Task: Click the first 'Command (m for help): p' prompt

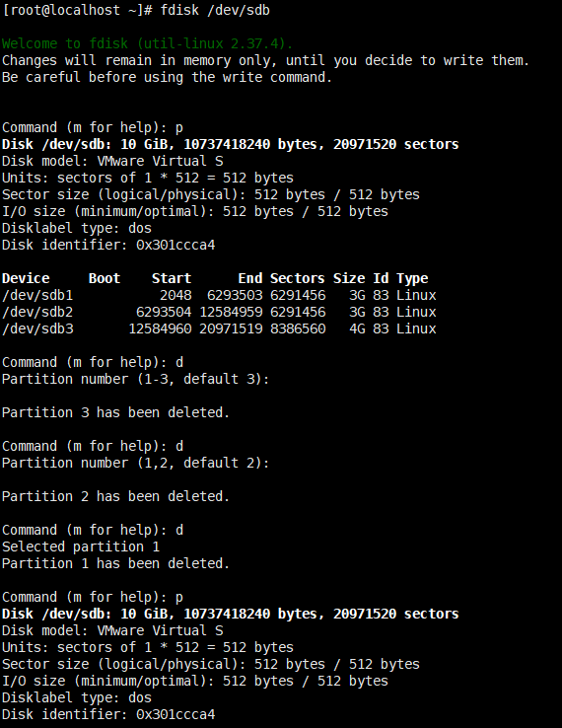Action: pos(93,127)
